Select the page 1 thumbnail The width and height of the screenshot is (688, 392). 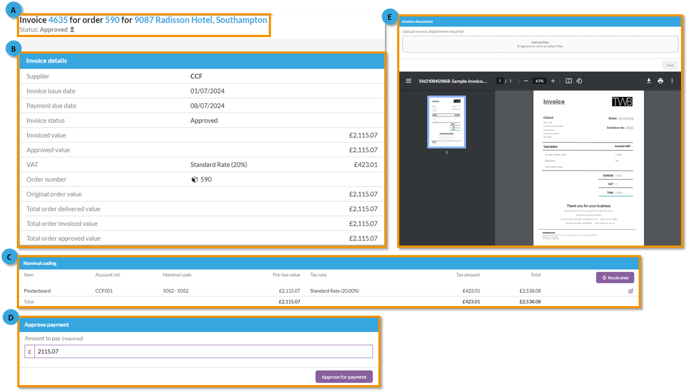click(447, 122)
